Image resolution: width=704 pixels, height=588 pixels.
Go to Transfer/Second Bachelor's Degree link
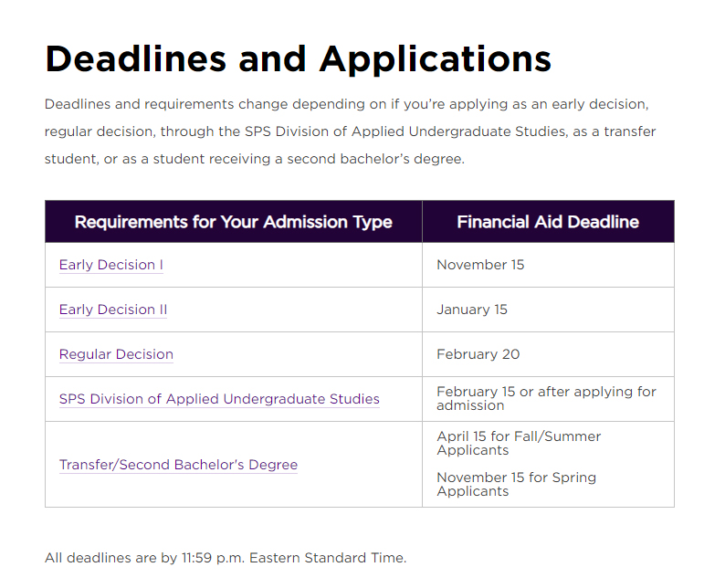178,465
